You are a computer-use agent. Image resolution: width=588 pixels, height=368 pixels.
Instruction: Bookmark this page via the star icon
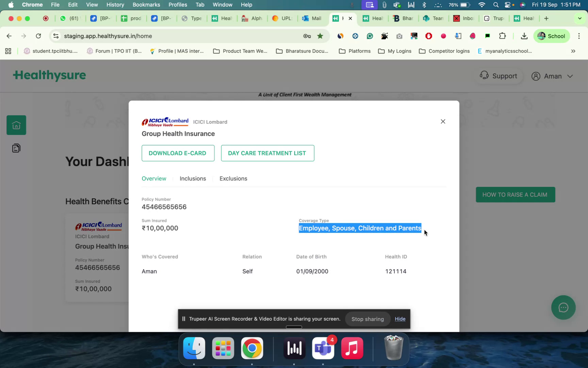click(x=320, y=36)
